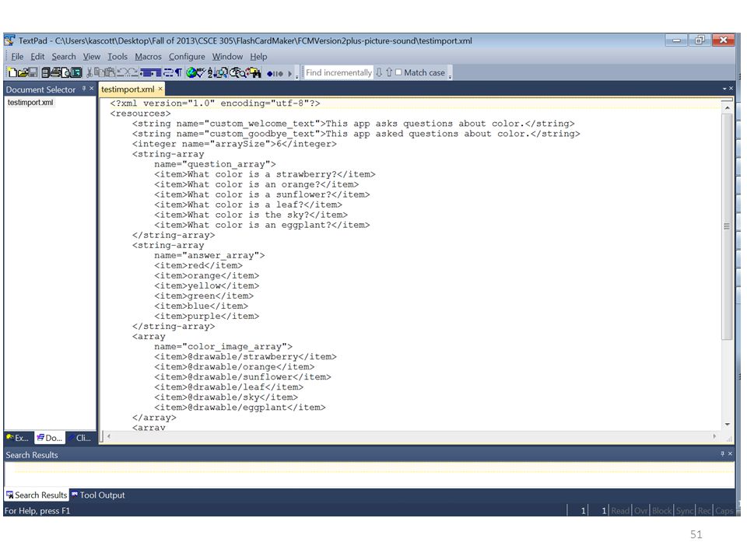The image size is (747, 560).
Task: Click the Find Next down arrow
Action: coord(379,72)
